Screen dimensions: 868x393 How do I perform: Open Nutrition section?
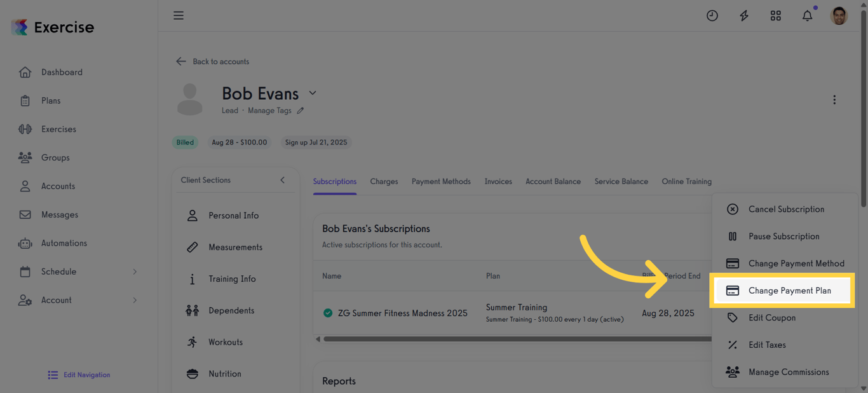225,374
